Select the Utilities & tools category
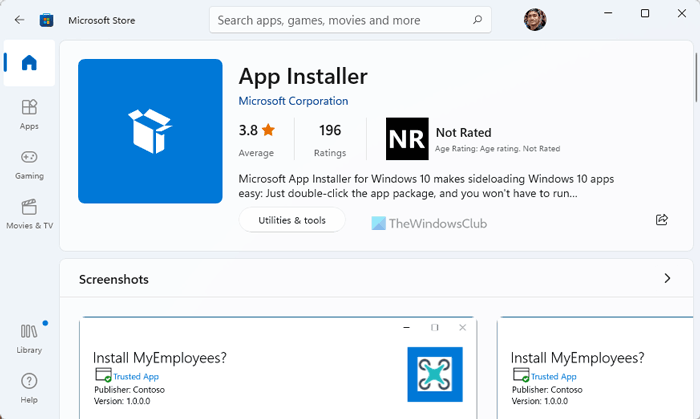Screen dimensions: 700x419 coord(292,220)
